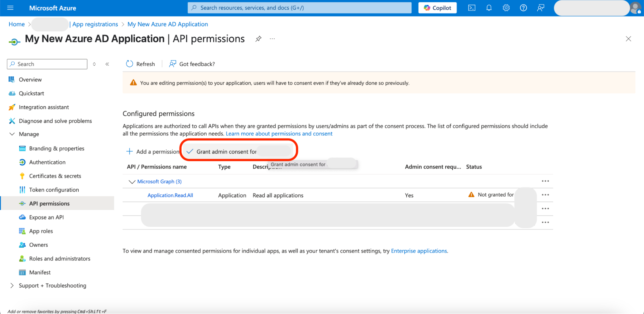Click My New Azure AD Application breadcrumb
644x314 pixels.
168,24
